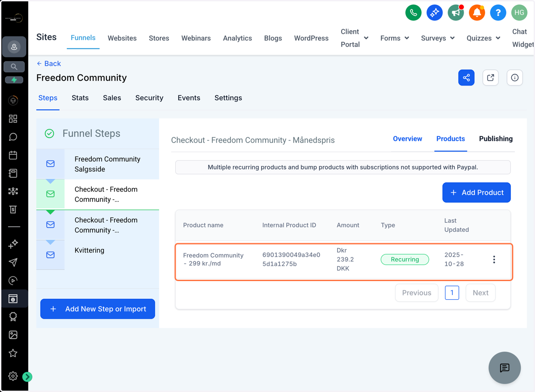This screenshot has width=535, height=392.
Task: Click the Add Product button
Action: (x=477, y=192)
